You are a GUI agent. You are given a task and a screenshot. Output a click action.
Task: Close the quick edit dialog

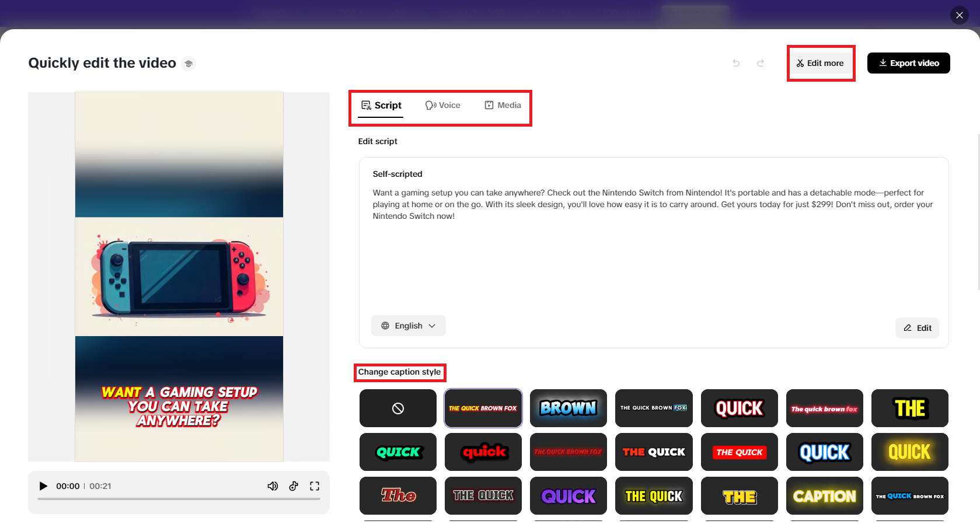(x=959, y=15)
